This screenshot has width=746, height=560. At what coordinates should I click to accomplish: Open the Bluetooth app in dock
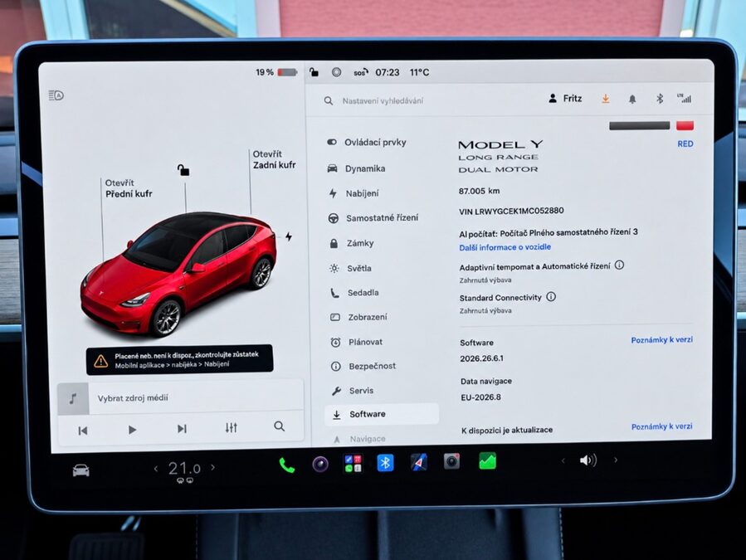point(385,462)
